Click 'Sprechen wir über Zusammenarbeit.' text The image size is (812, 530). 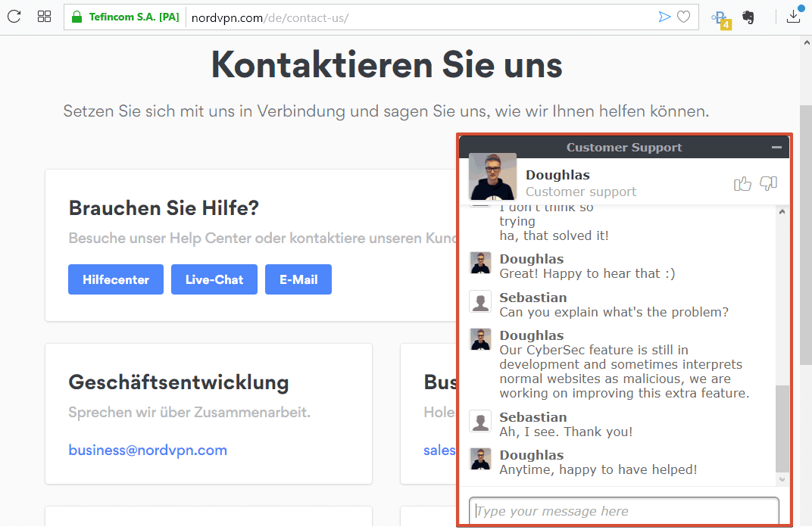pyautogui.click(x=189, y=413)
